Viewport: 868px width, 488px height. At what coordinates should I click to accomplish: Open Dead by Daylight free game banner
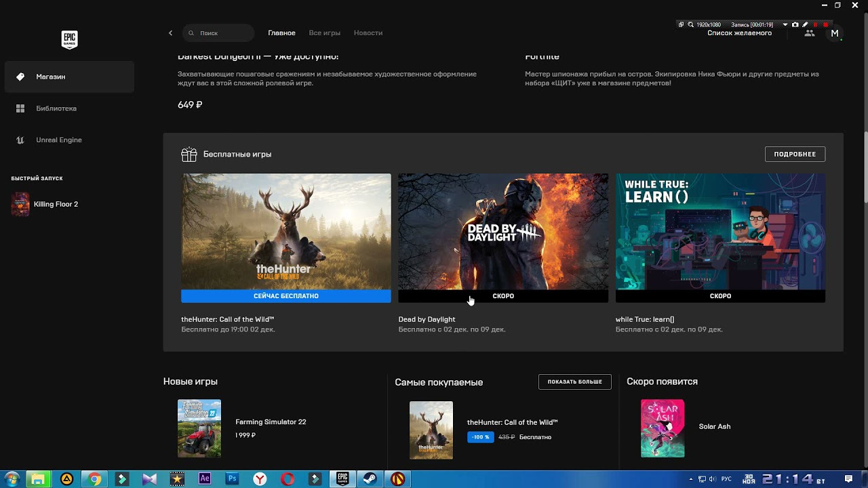[x=503, y=231]
